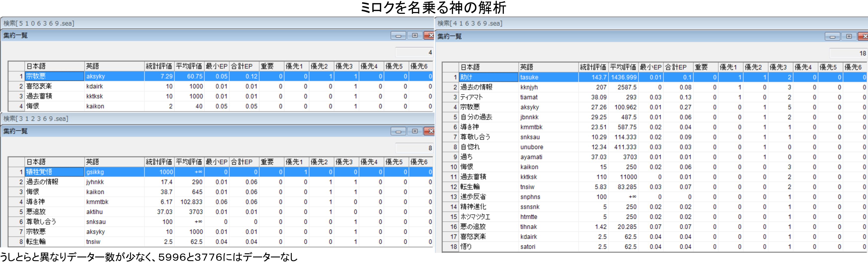
Task: Sort by 統計評価 column in the 312369.sea table
Action: coord(159,162)
